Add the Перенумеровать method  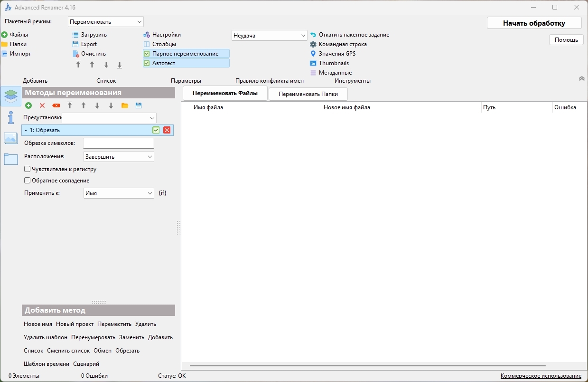93,337
